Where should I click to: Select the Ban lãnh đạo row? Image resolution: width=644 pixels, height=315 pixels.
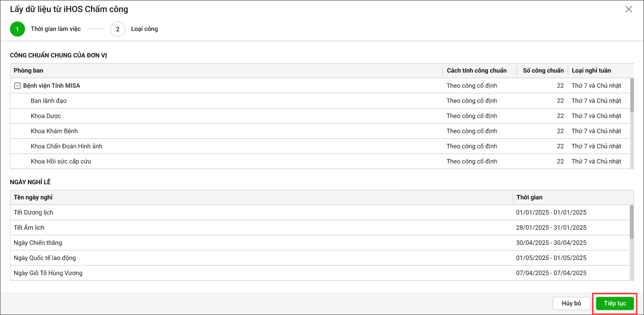coord(48,101)
